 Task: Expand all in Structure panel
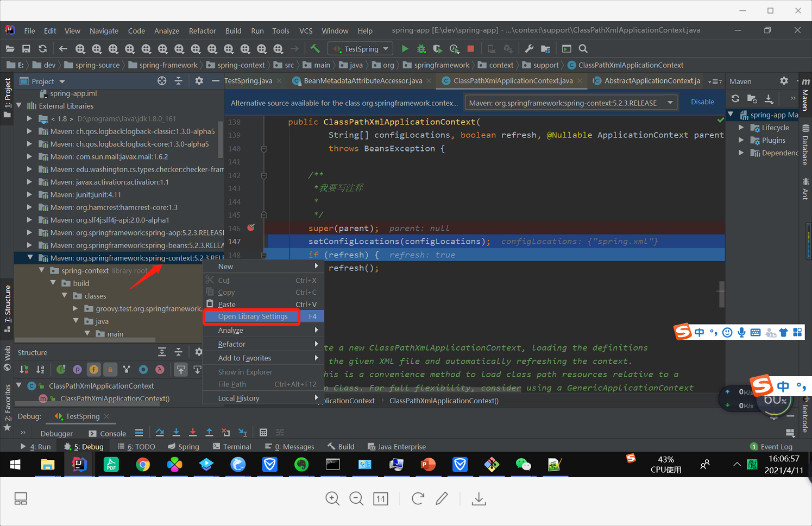(162, 352)
